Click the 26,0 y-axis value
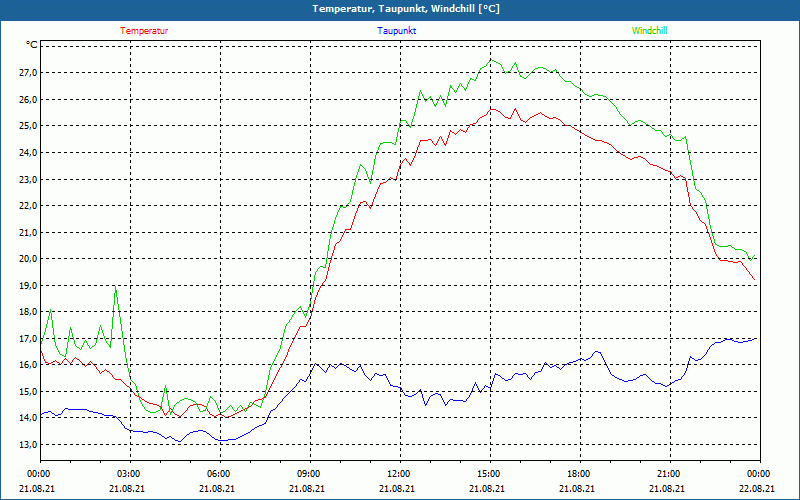Screen dimensions: 800x500 [x=28, y=99]
